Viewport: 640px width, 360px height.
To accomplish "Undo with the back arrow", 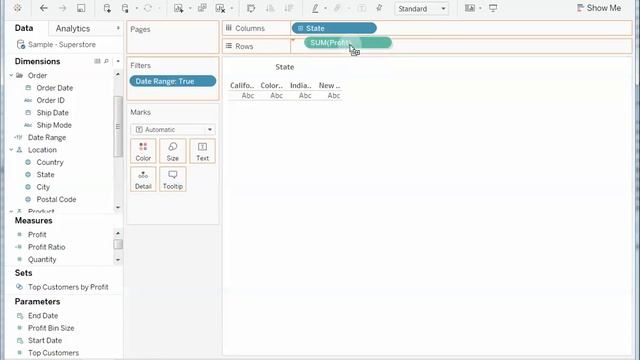I will point(43,8).
